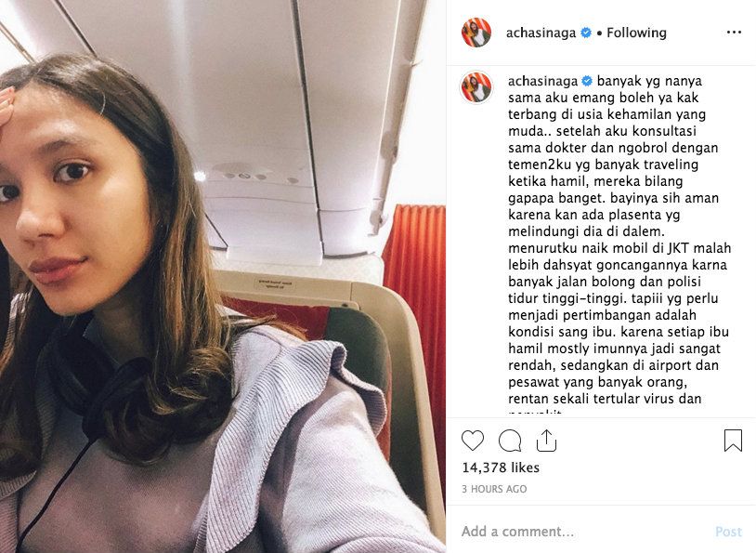Open achasinaga profile from header username

541,33
